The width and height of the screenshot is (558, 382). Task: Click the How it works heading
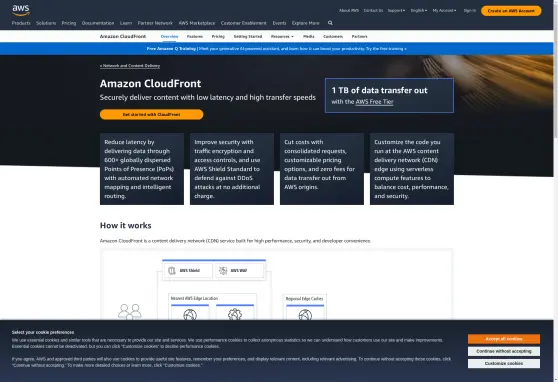pos(126,225)
